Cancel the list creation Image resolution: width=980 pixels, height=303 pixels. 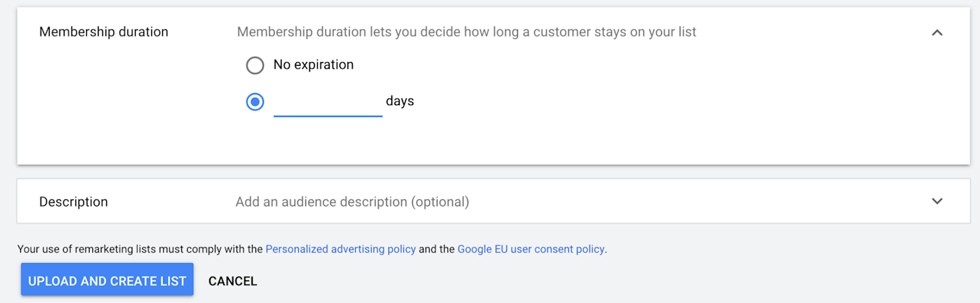(232, 281)
